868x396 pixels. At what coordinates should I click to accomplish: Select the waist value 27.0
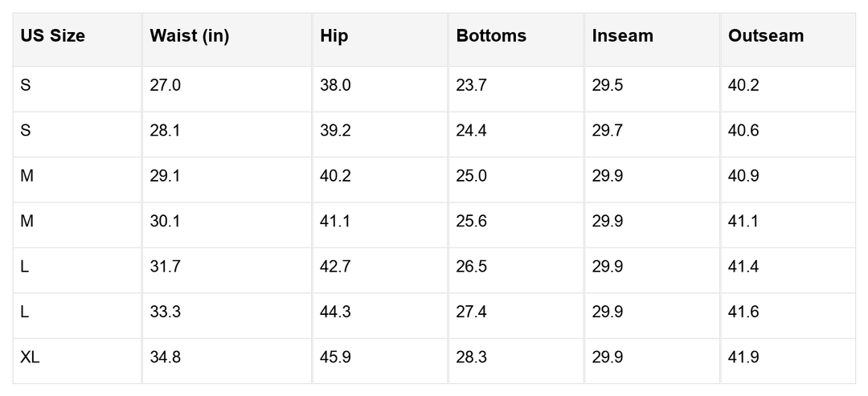(165, 85)
